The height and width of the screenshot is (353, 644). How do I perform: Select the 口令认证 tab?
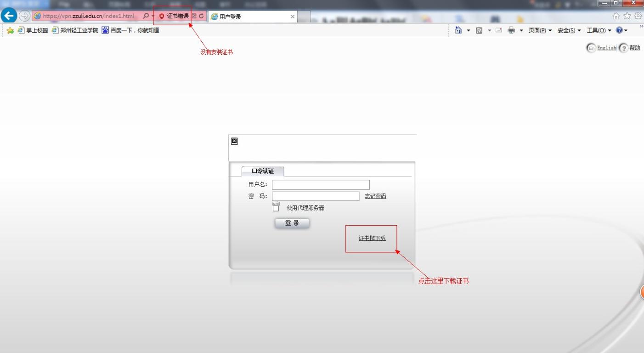pyautogui.click(x=263, y=171)
